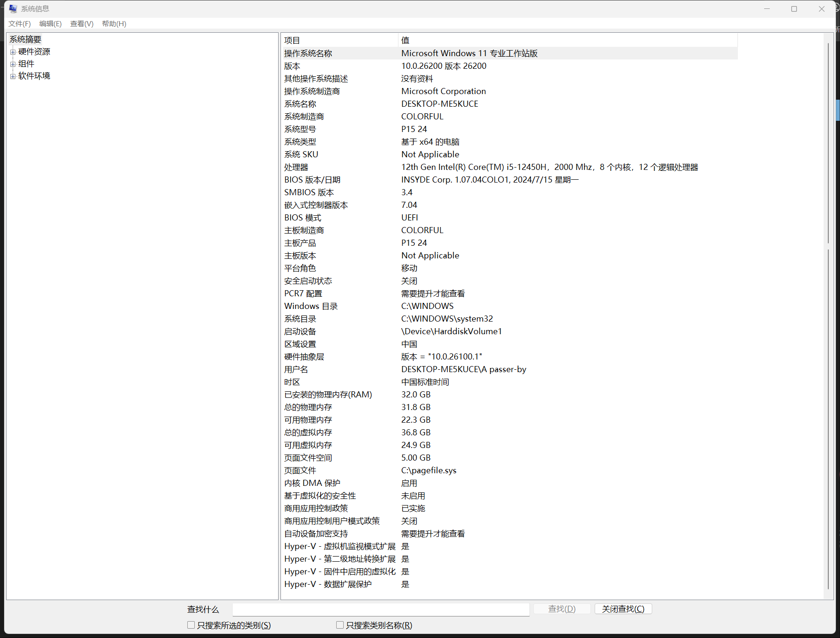840x638 pixels.
Task: Select the Hyper-V - 虚拟机监视模式扩展 row
Action: tap(509, 546)
